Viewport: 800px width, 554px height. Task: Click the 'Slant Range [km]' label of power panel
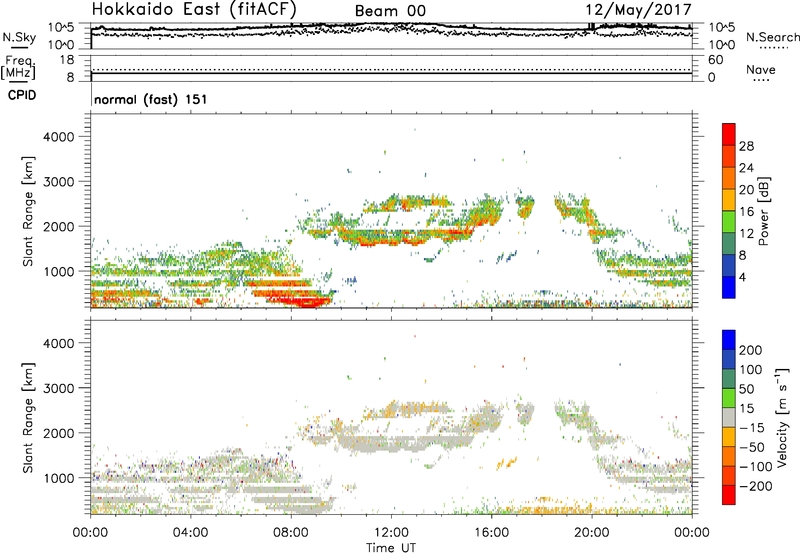28,211
